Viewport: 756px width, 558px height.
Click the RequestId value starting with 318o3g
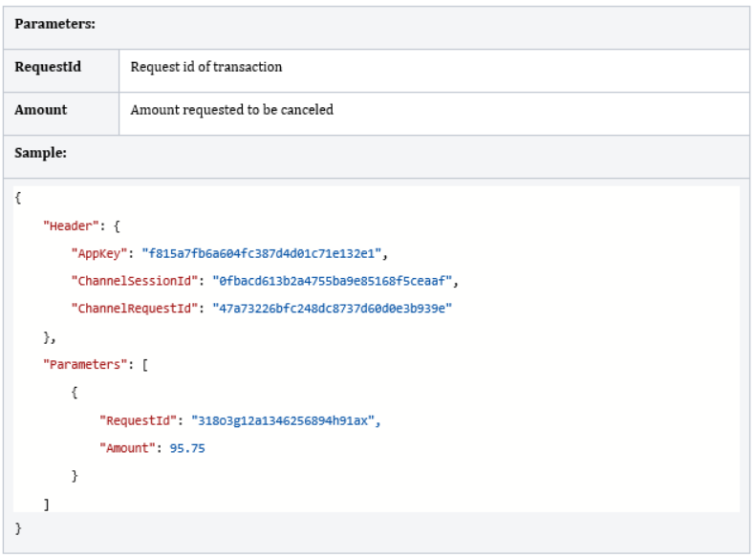(284, 420)
